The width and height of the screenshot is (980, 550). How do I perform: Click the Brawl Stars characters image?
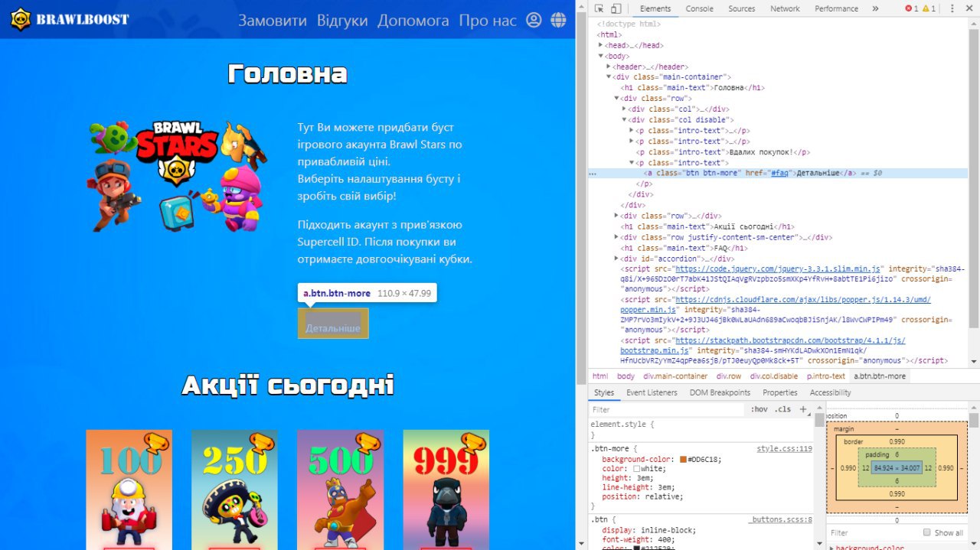click(x=178, y=175)
